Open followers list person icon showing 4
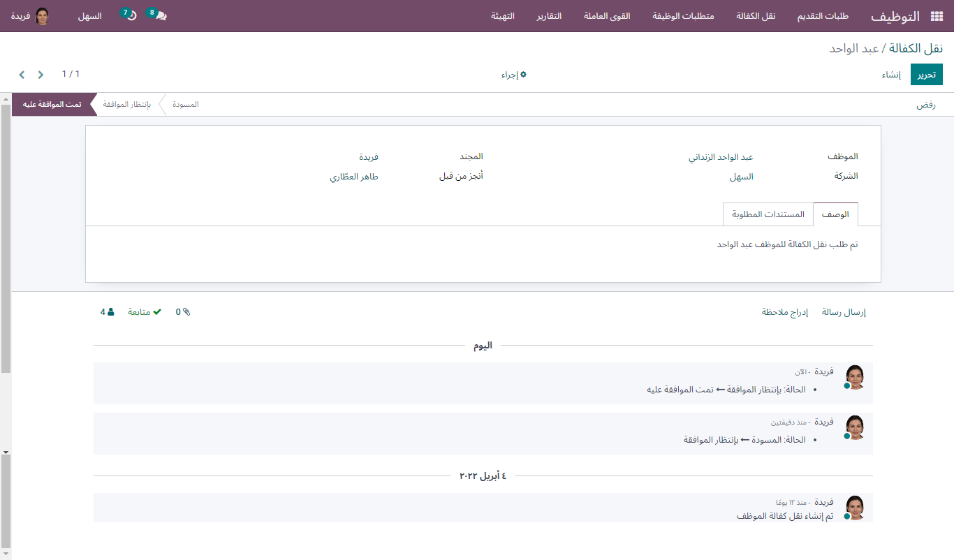954x560 pixels. click(x=107, y=312)
